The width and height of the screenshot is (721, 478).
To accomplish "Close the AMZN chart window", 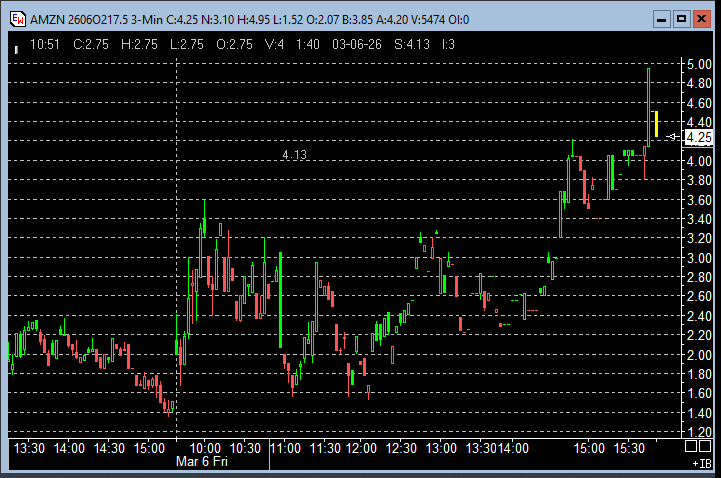I will (x=702, y=18).
